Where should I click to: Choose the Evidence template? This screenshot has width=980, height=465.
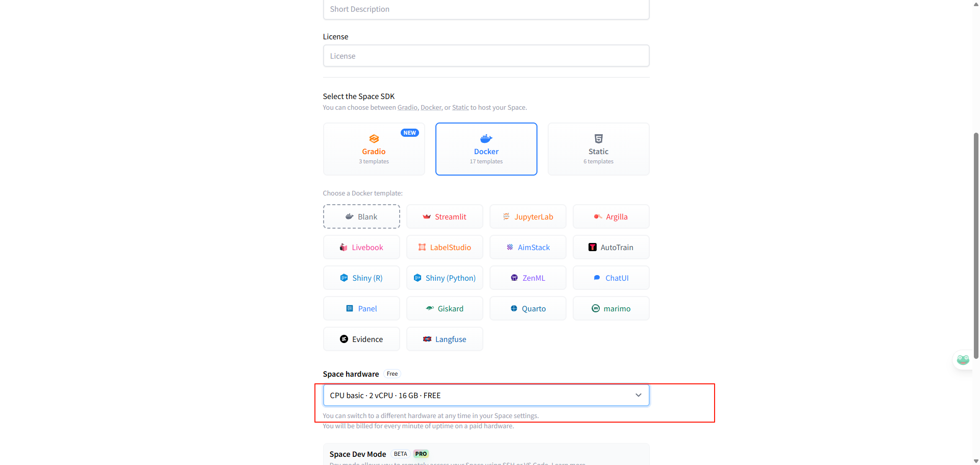(x=361, y=339)
